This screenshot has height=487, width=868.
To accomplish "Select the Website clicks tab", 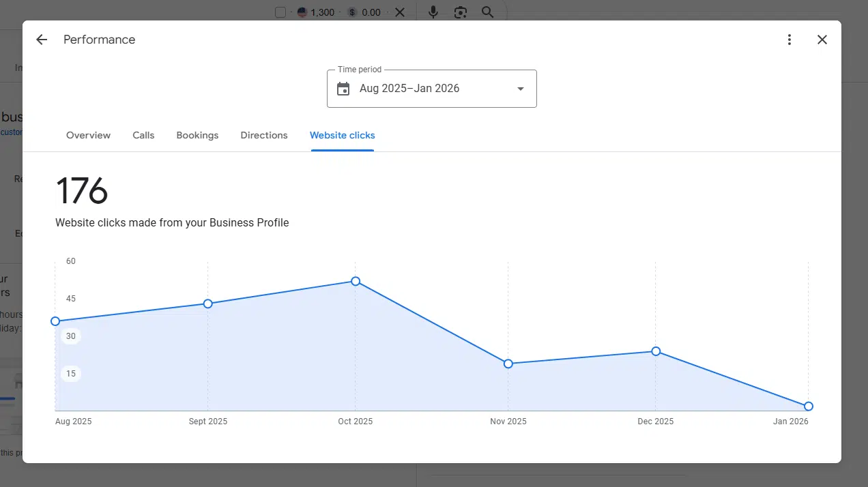I will tap(342, 135).
